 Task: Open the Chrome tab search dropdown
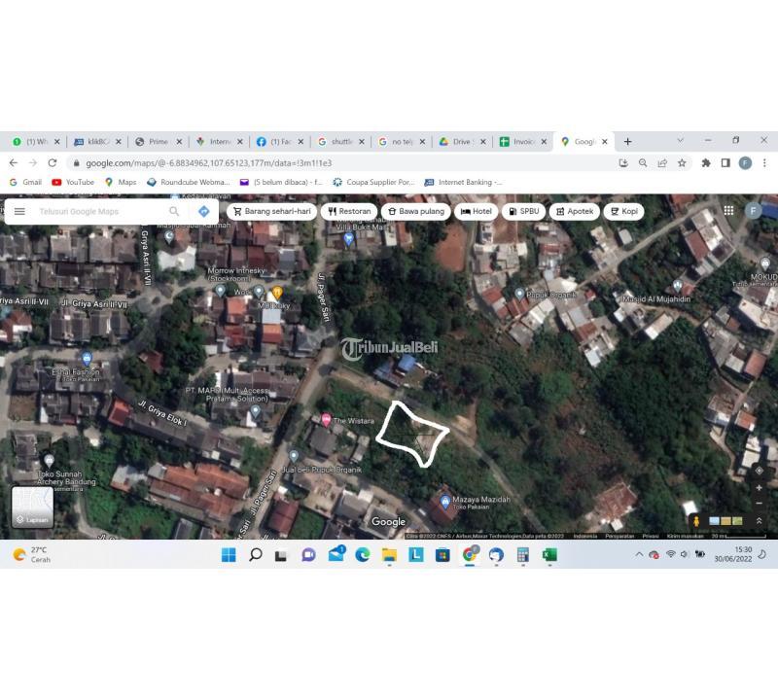680,141
